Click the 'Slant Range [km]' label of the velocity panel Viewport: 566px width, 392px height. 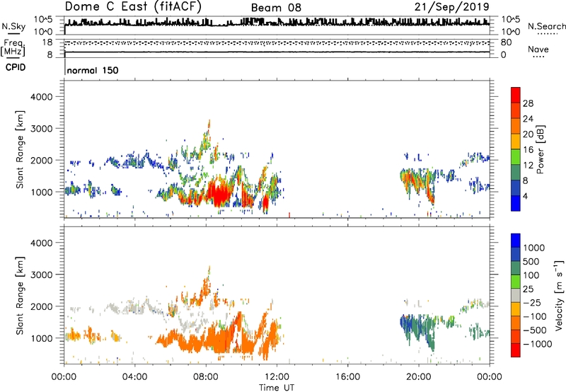point(20,295)
